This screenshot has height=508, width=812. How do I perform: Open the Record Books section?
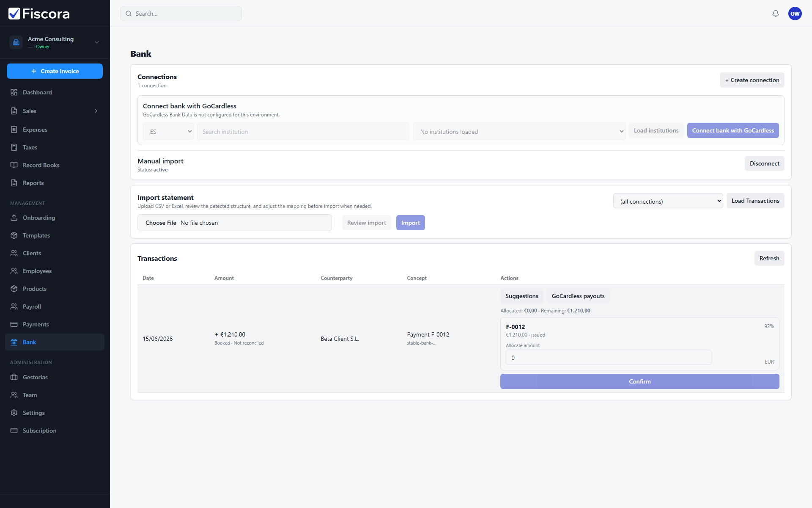55,165
